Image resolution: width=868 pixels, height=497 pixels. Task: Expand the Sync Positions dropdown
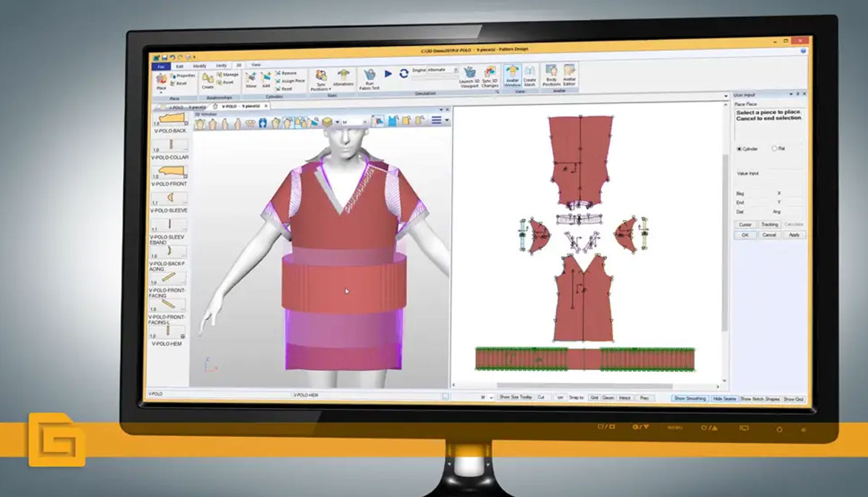tap(321, 88)
